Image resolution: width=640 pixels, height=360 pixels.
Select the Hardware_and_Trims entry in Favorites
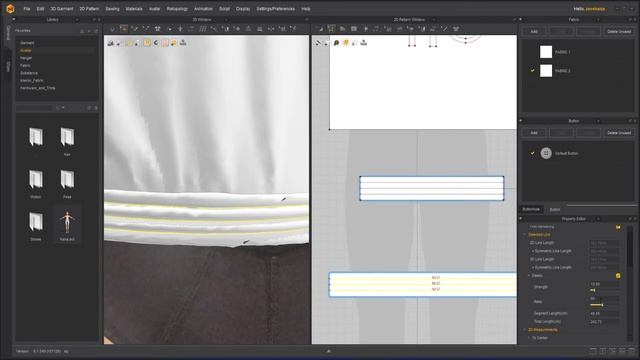(38, 88)
